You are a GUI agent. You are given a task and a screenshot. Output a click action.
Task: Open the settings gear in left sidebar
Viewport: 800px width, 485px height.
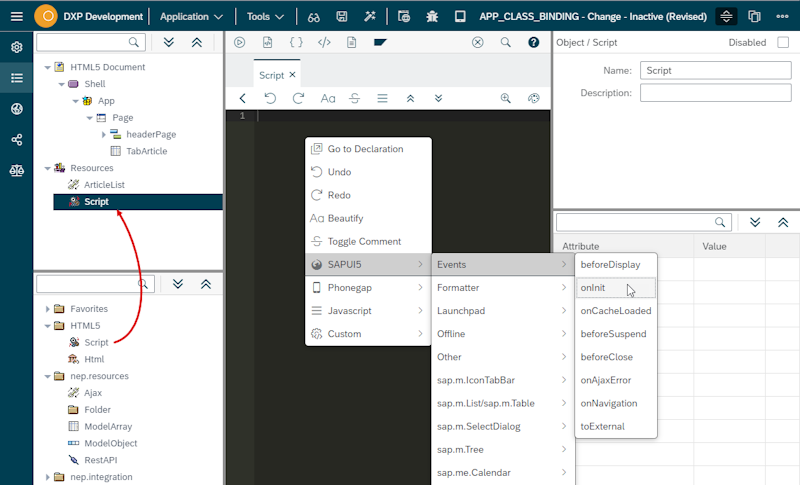[x=16, y=47]
